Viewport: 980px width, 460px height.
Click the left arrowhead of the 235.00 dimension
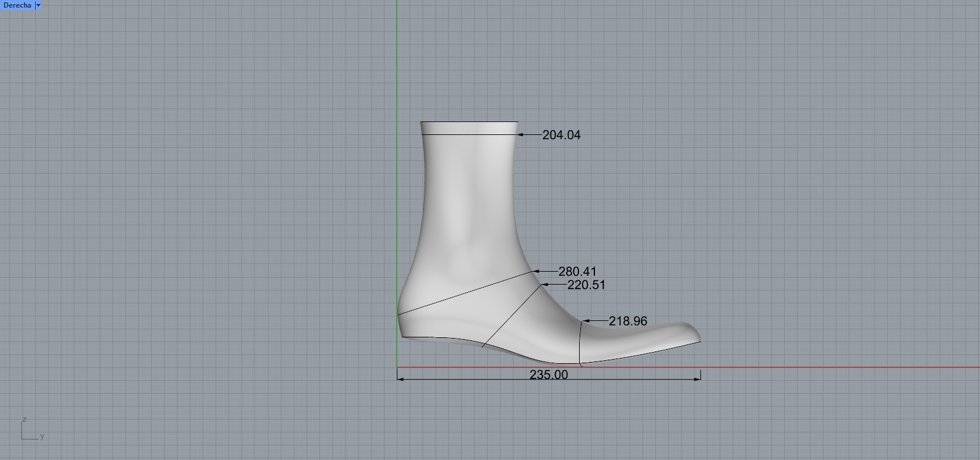pos(400,379)
